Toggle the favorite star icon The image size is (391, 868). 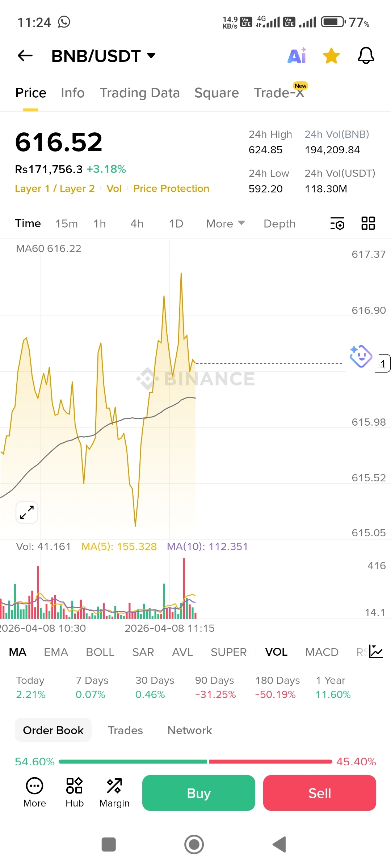pos(331,56)
